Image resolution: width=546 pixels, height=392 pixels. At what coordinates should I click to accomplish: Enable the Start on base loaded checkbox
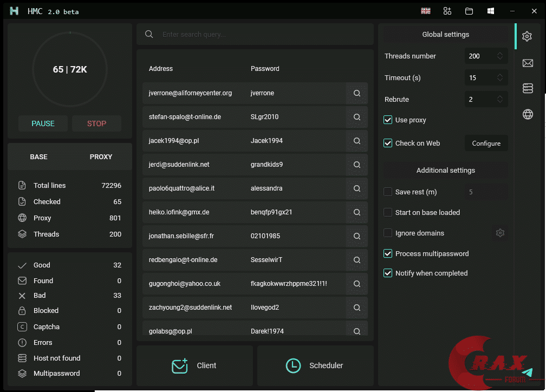pyautogui.click(x=388, y=212)
